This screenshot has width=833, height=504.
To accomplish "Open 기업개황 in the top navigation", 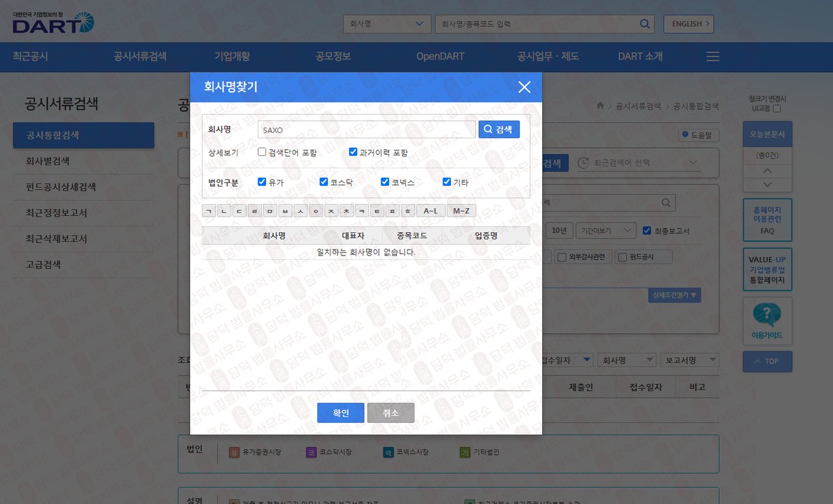I will (232, 57).
